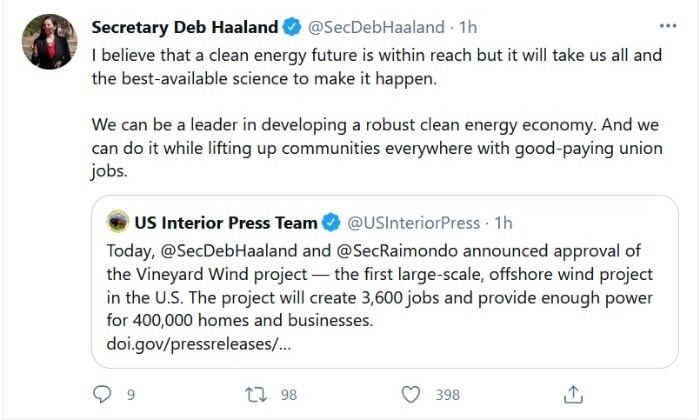Image resolution: width=700 pixels, height=420 pixels.
Task: Click US Interior Press Team avatar
Action: pos(117,222)
